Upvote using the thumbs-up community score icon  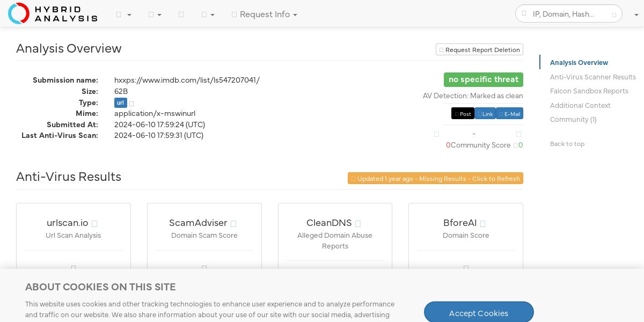518,134
